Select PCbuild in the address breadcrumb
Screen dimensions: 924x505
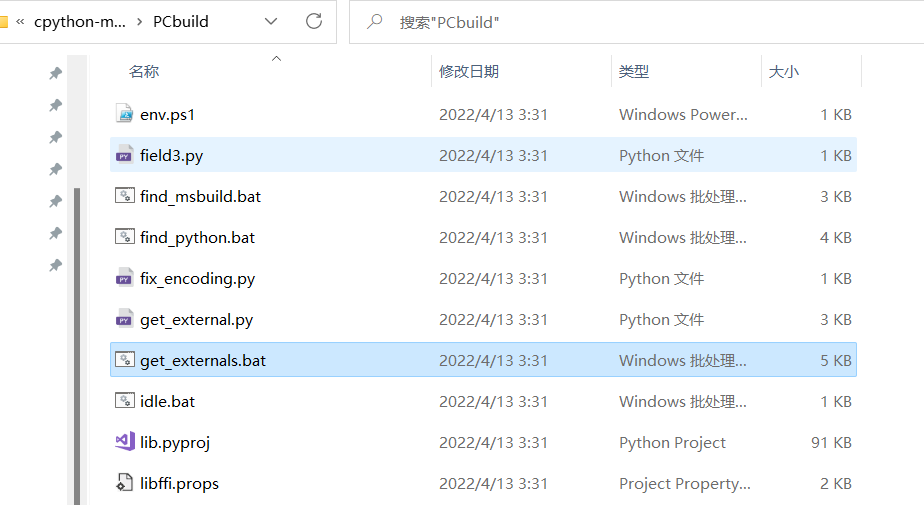(x=180, y=22)
